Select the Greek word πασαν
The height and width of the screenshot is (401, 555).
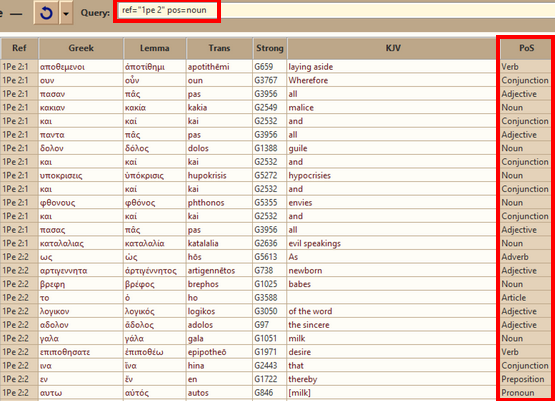(52, 94)
